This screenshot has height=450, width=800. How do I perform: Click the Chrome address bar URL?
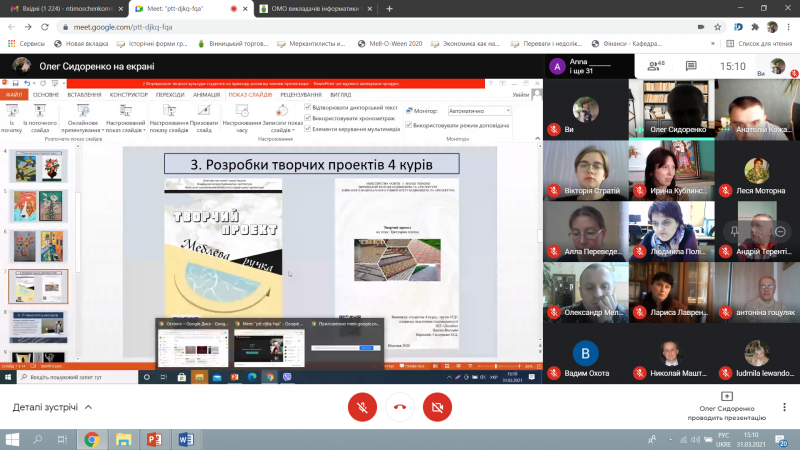coord(122,27)
